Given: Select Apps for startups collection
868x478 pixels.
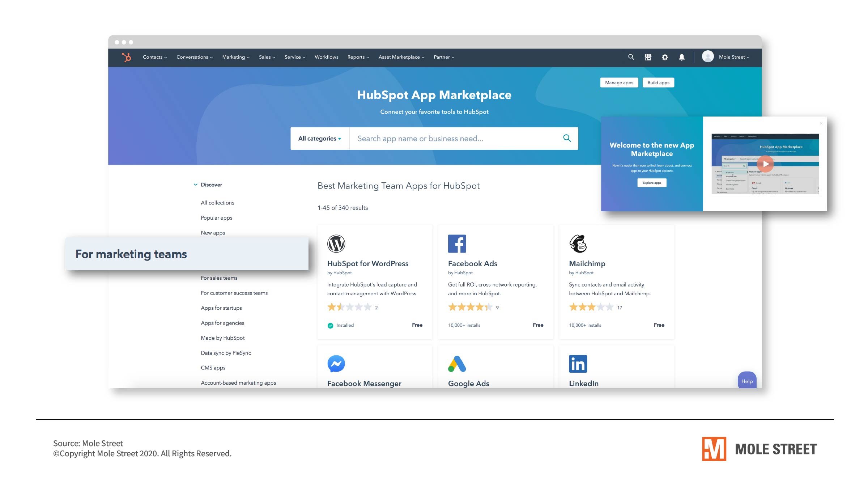Looking at the screenshot, I should 221,308.
